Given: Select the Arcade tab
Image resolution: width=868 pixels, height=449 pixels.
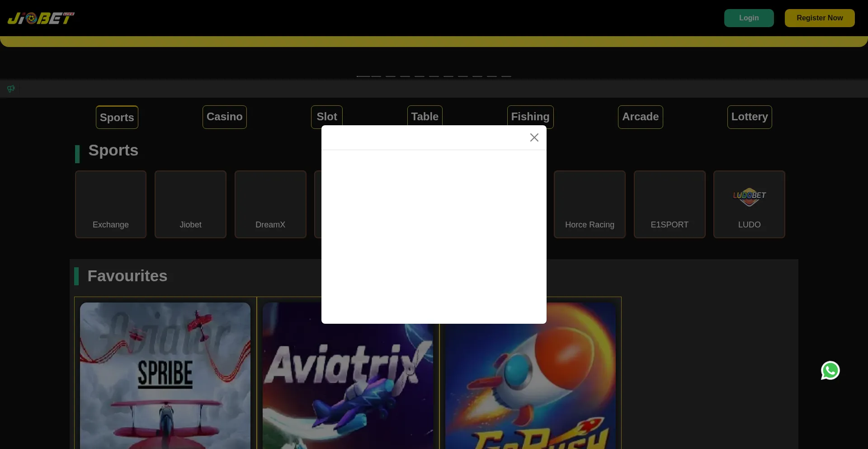Looking at the screenshot, I should [640, 117].
